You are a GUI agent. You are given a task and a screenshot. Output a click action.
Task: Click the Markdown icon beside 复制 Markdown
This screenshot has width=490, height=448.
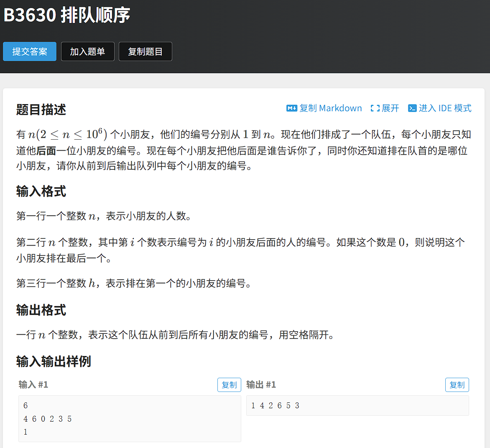tap(291, 108)
